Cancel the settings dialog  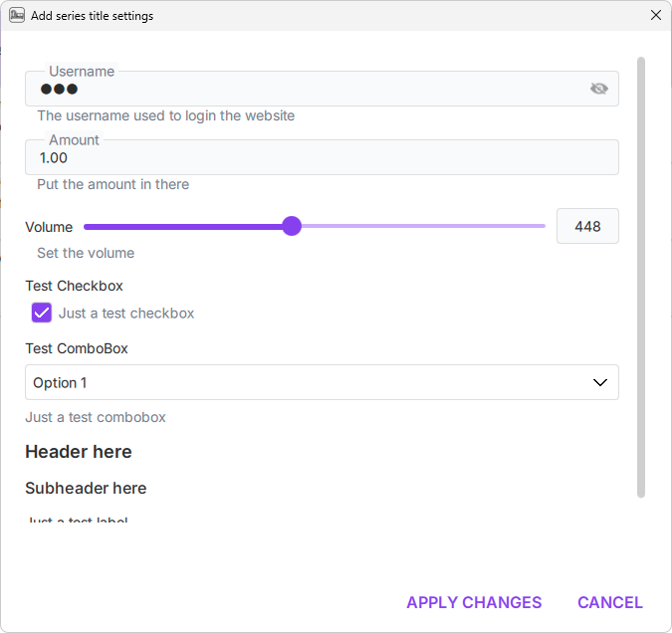click(609, 602)
